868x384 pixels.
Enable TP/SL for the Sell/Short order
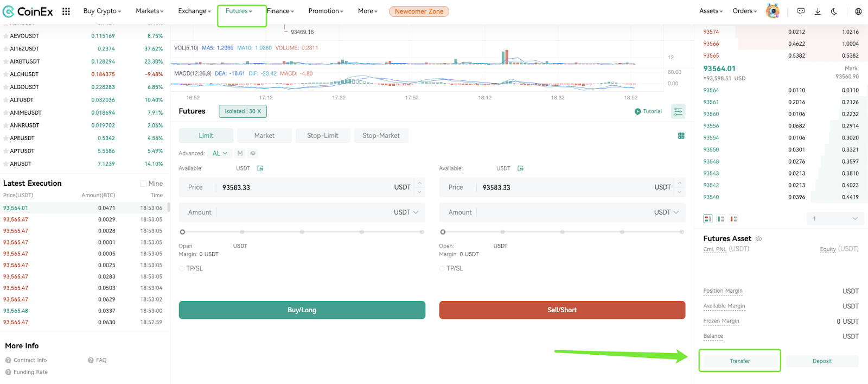[x=442, y=268]
